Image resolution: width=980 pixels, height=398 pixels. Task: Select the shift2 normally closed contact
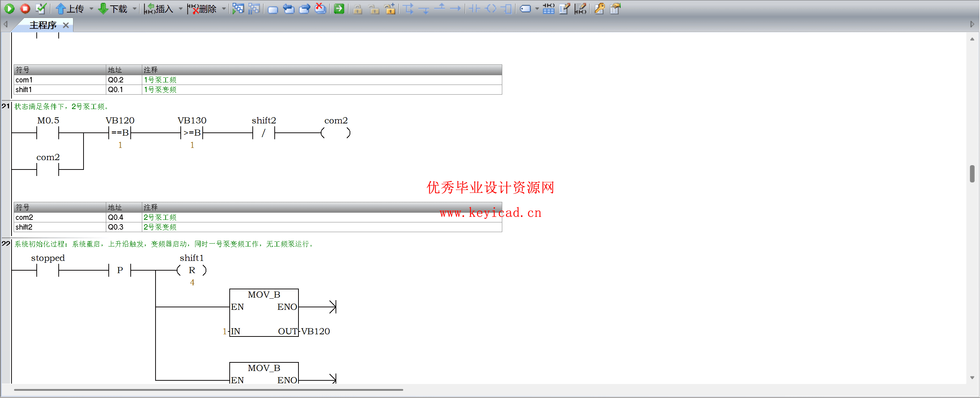(264, 133)
